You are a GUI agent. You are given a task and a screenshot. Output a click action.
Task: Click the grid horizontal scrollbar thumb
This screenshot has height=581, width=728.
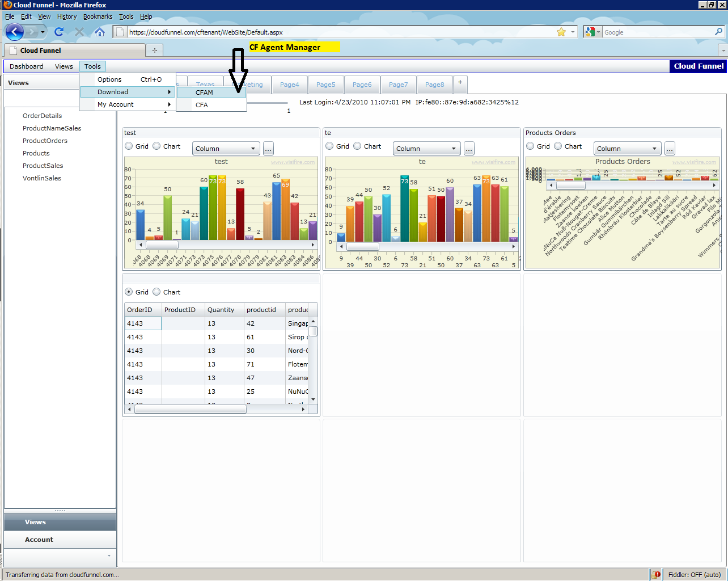191,409
